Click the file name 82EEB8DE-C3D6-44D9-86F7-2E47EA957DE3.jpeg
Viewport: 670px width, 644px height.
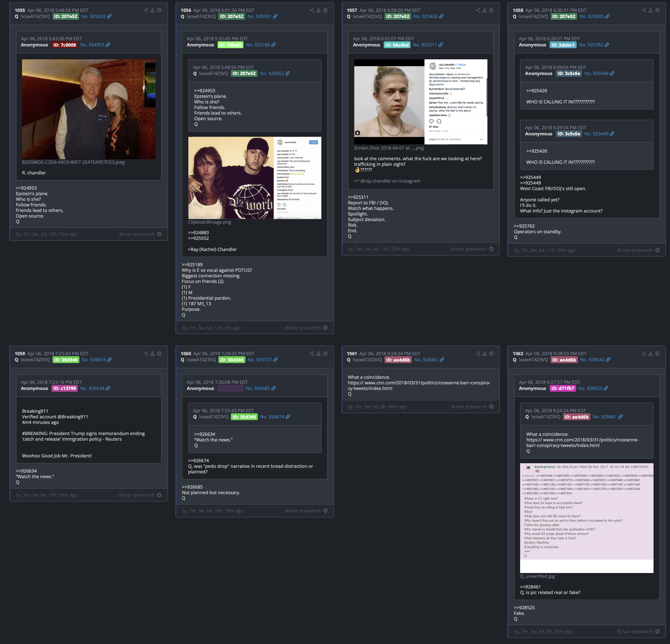73,162
